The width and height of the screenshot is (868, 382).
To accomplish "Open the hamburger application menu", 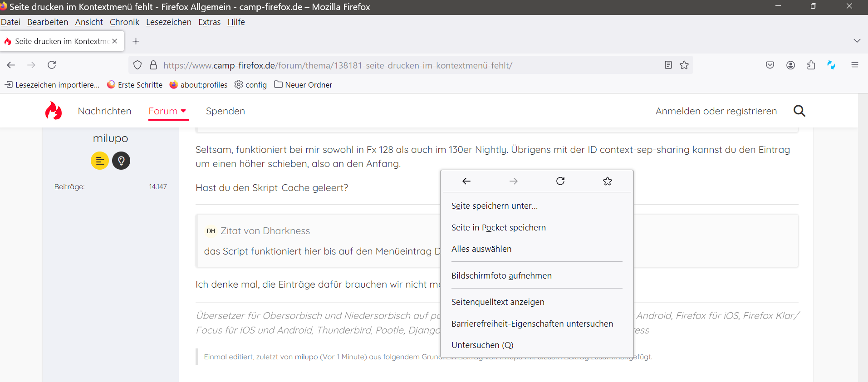I will (854, 65).
